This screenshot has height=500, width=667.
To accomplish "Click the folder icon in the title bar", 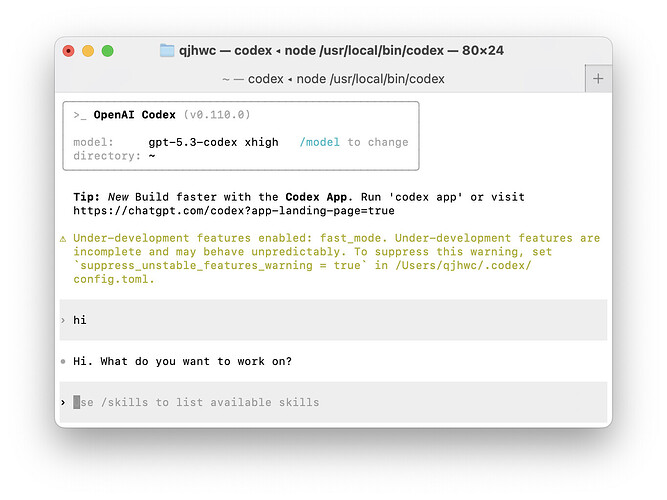I will (167, 50).
